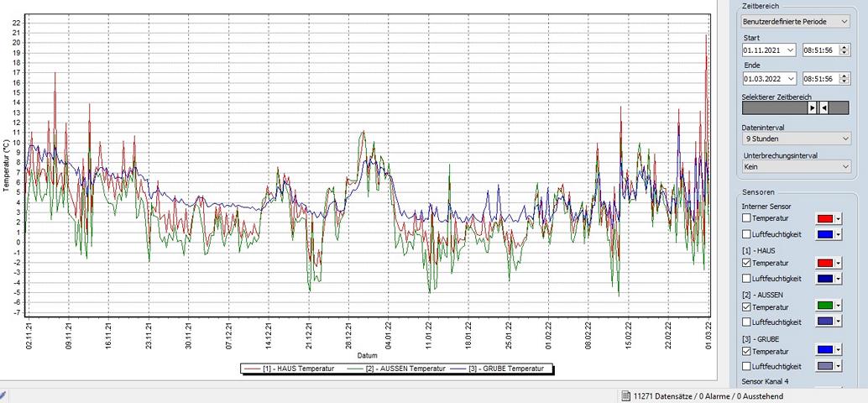Uncheck Temperatur under [1] - HAUS

(x=746, y=263)
